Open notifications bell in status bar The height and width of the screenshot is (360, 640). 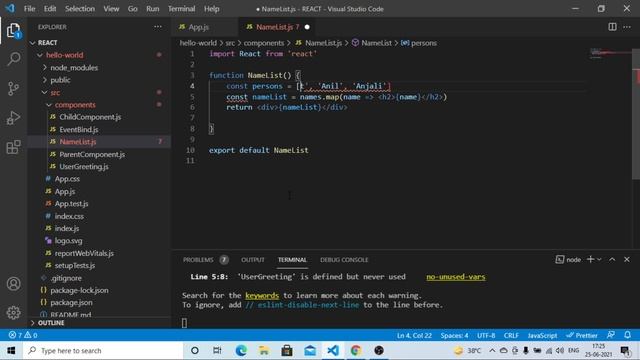click(x=627, y=335)
